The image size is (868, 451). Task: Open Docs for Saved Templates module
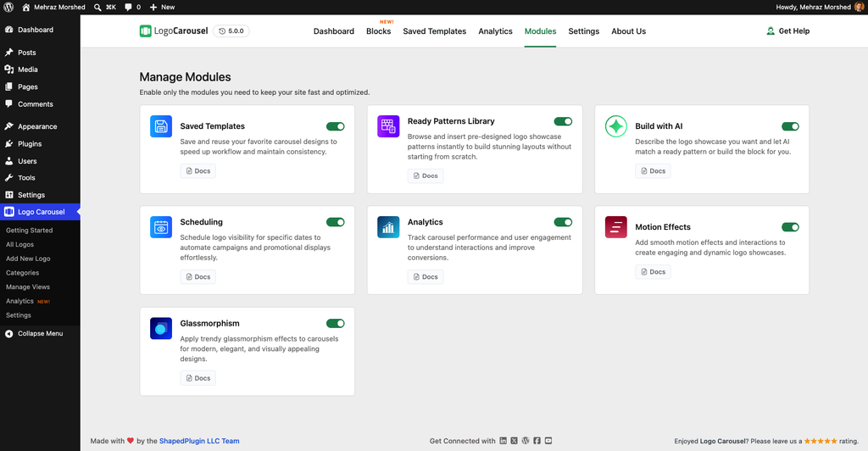tap(198, 171)
